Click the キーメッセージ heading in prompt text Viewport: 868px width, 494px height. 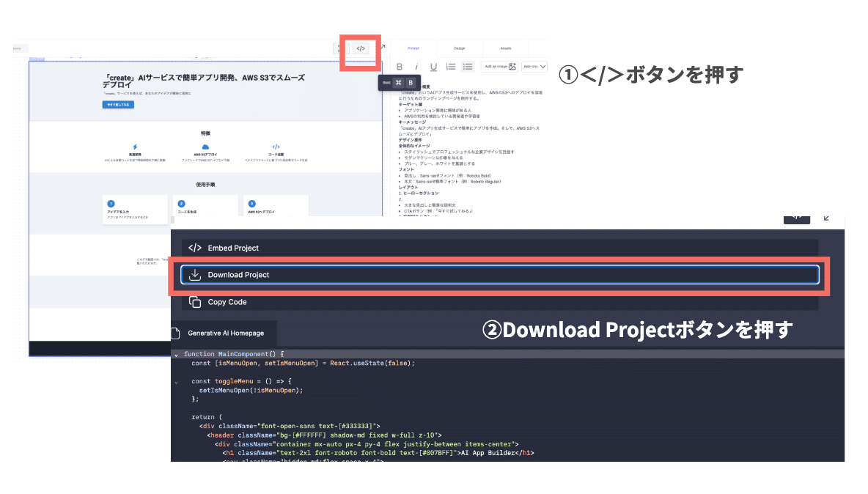point(413,122)
